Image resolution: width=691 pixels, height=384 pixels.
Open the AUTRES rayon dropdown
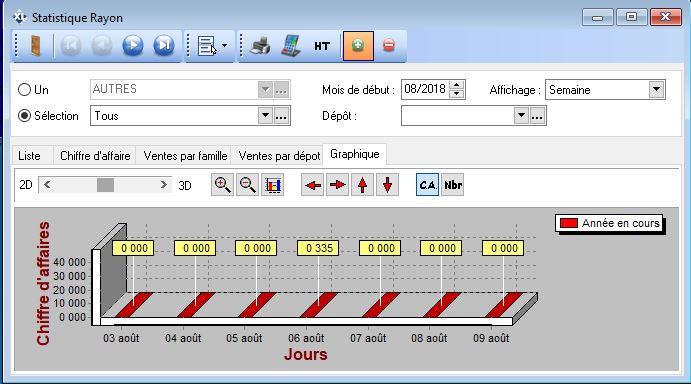pyautogui.click(x=265, y=90)
